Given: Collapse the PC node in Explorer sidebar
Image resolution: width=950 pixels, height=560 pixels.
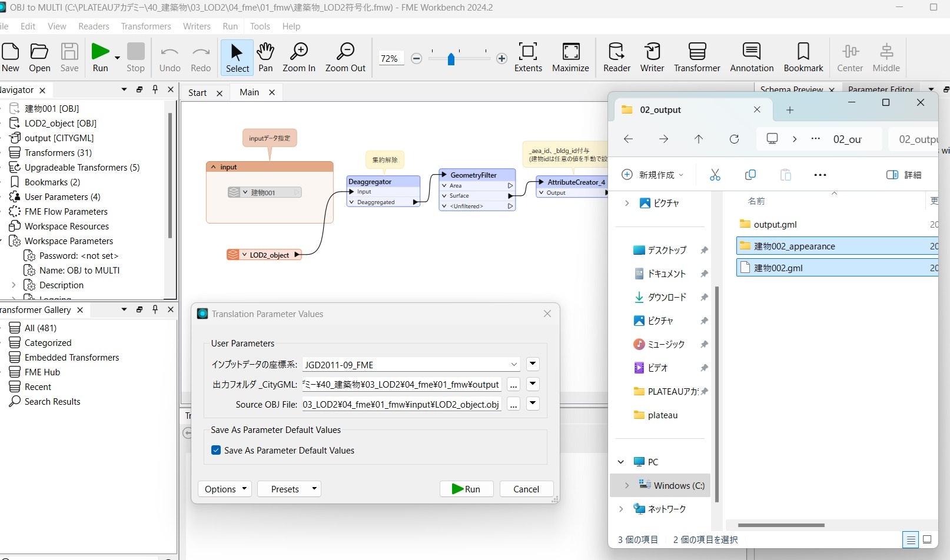Looking at the screenshot, I should click(621, 462).
